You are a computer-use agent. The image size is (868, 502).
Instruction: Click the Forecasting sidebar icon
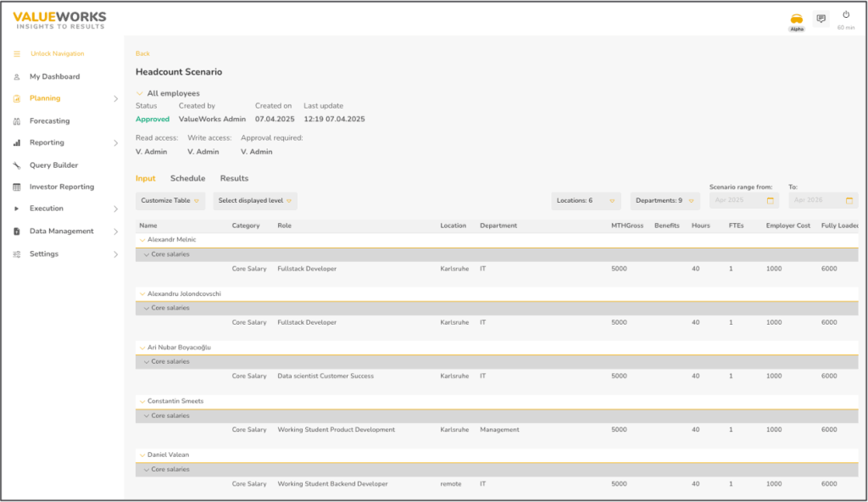(x=17, y=121)
